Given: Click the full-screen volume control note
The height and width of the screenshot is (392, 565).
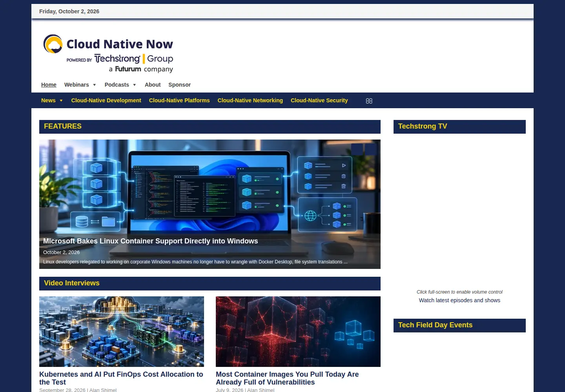Looking at the screenshot, I should point(459,292).
